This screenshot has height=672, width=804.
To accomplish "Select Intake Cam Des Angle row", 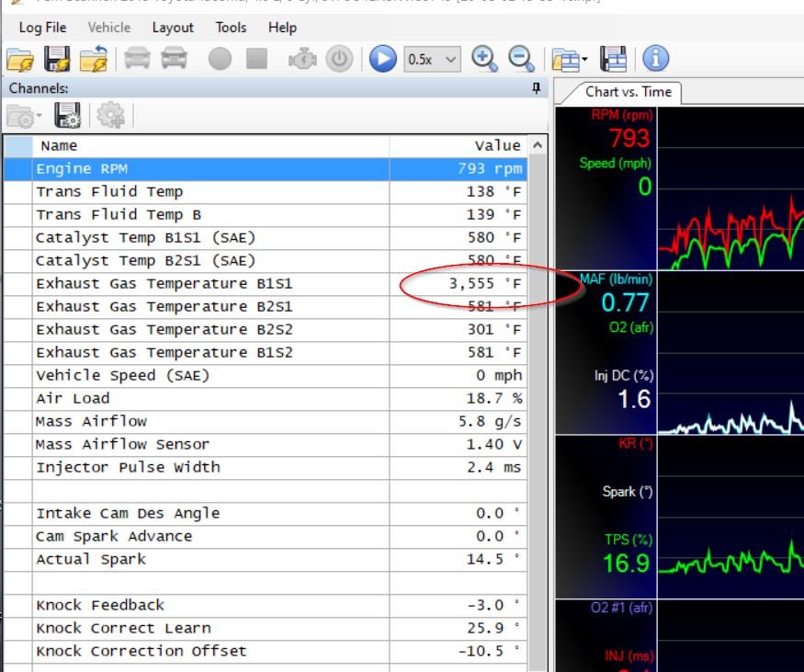I will click(x=266, y=514).
